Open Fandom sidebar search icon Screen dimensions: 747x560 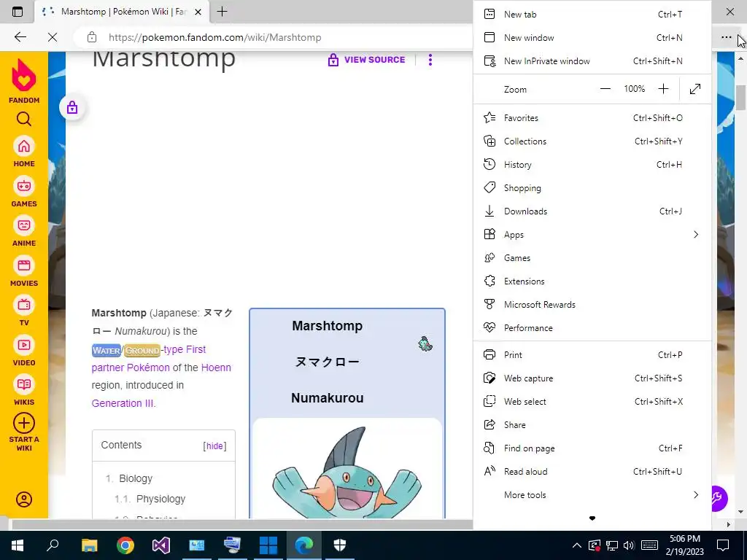(24, 119)
